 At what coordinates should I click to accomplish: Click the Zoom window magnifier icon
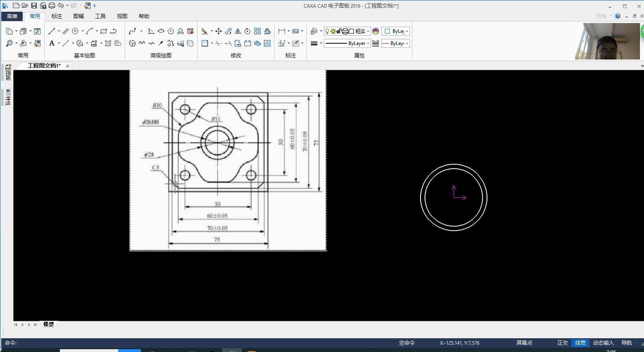pos(9,43)
